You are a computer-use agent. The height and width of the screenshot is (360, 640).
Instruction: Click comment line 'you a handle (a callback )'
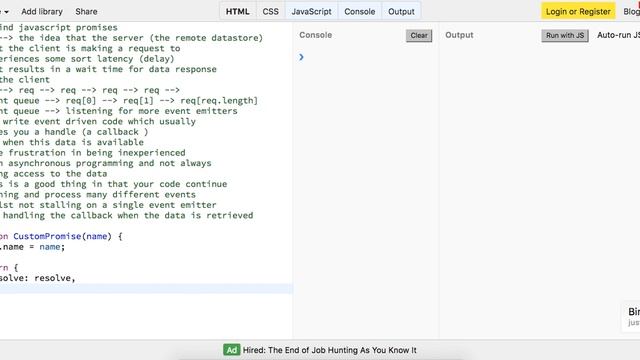(x=74, y=132)
